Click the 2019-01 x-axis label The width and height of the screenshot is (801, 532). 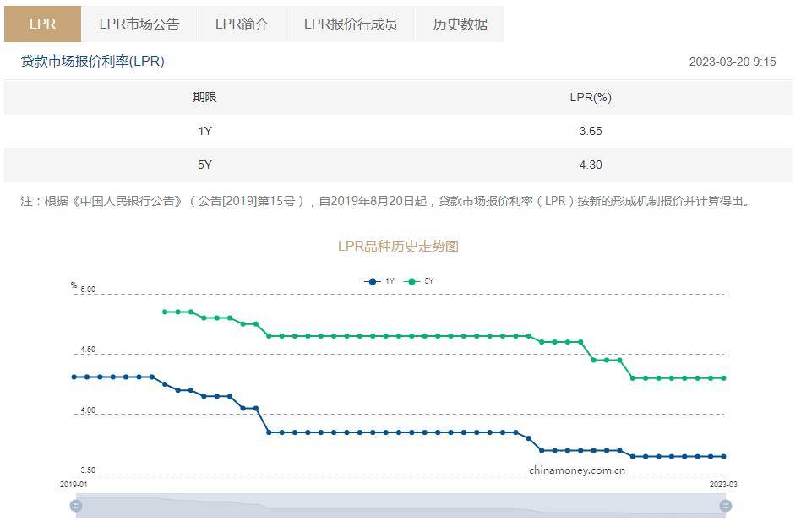coord(74,484)
